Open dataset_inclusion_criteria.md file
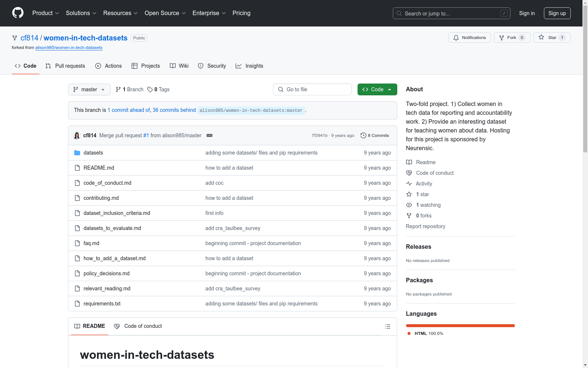The height and width of the screenshot is (368, 588). pyautogui.click(x=117, y=213)
